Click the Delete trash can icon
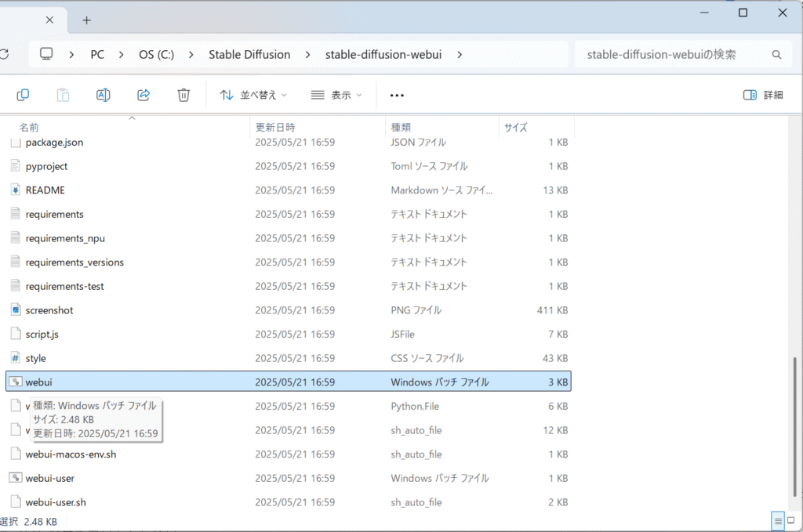Image resolution: width=803 pixels, height=532 pixels. pos(183,95)
